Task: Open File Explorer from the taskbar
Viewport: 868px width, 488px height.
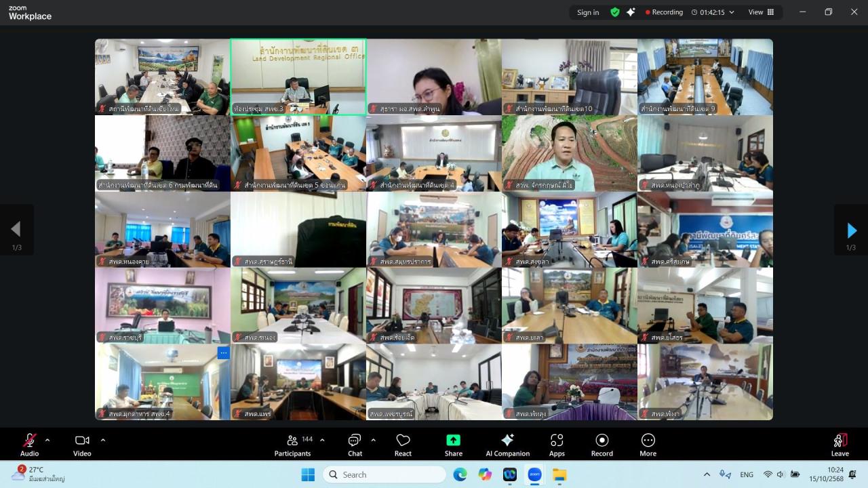Action: 559,474
